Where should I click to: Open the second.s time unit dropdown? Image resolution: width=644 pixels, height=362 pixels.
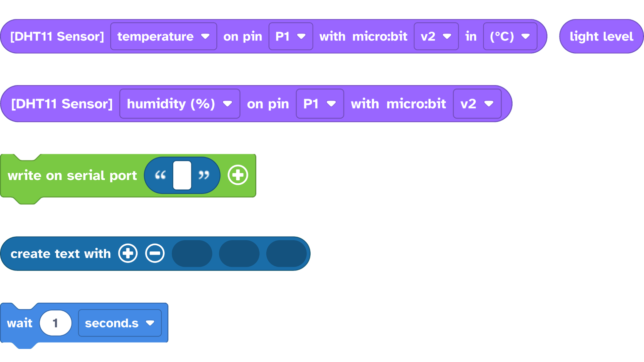click(x=119, y=323)
